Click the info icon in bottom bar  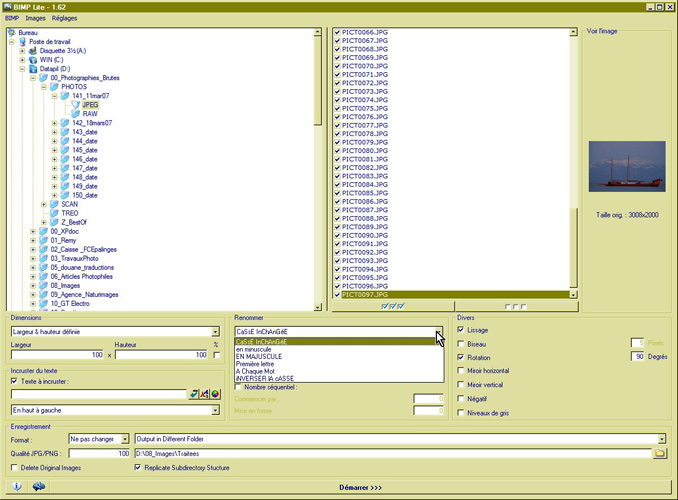17,487
